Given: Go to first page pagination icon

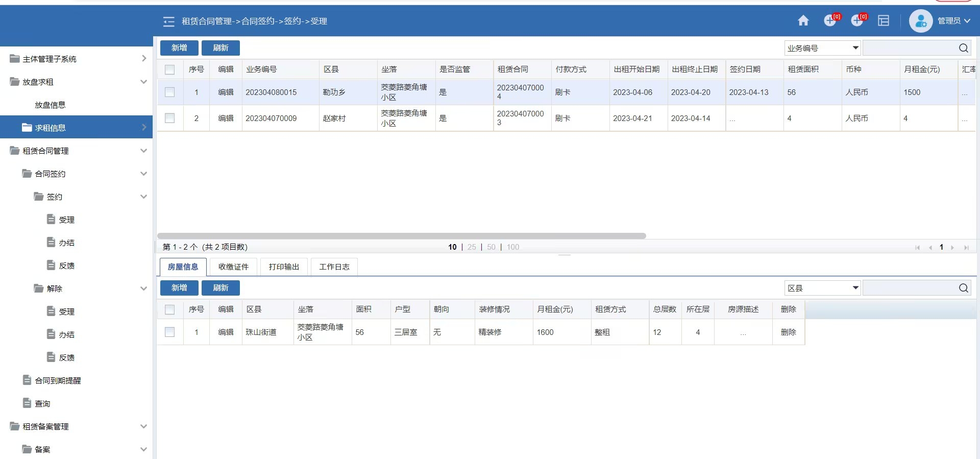Looking at the screenshot, I should tap(918, 248).
